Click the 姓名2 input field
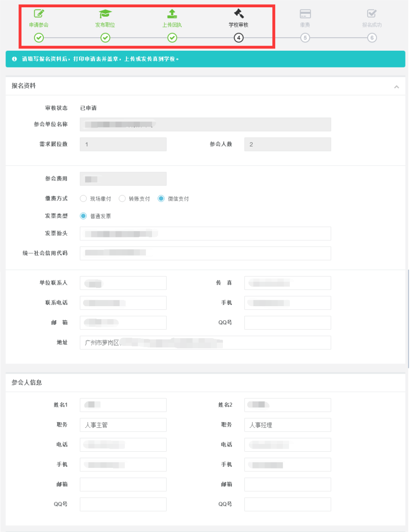Screen dimensions: 411x532 coord(288,405)
